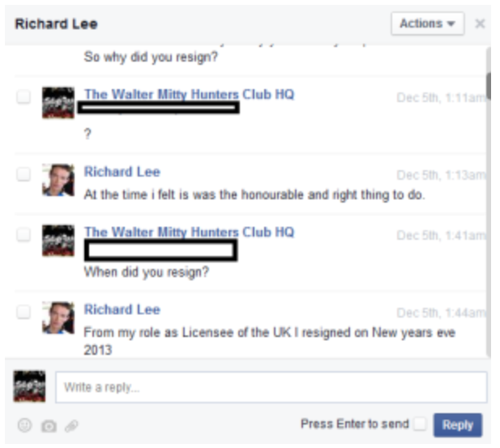Select checkbox for the 1:11am message

[x=24, y=96]
